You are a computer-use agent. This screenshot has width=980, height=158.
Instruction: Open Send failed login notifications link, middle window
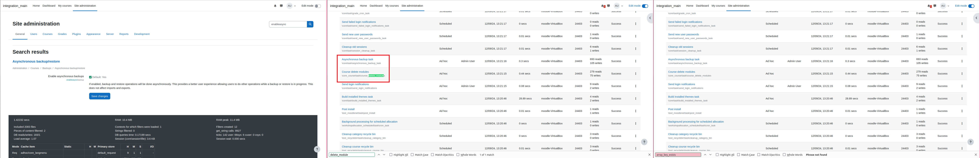(359, 22)
